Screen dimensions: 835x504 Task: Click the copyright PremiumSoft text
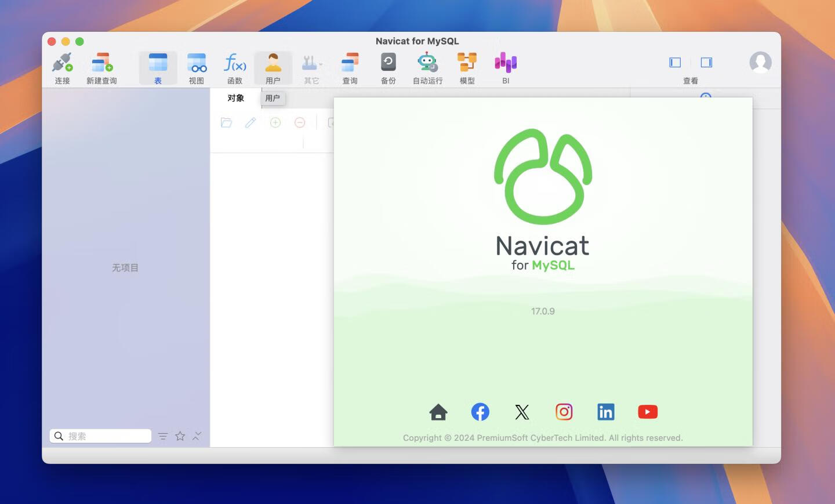[x=543, y=438]
